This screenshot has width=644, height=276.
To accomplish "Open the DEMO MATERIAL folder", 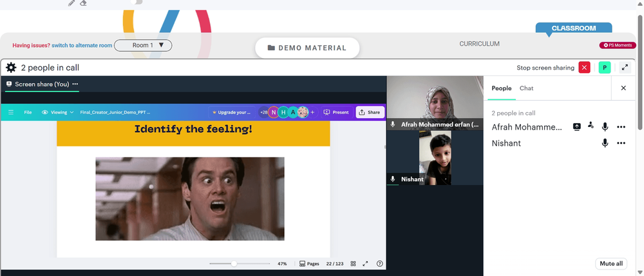I will (307, 48).
